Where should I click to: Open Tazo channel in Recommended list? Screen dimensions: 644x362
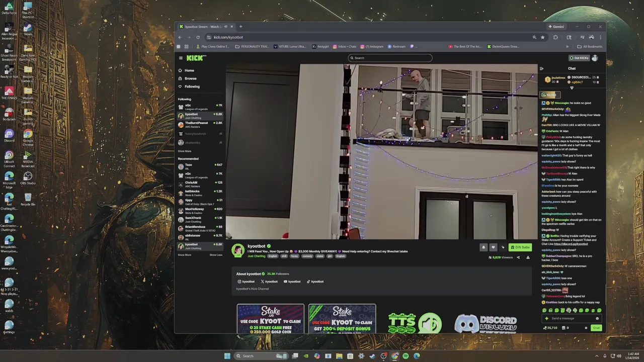(200, 166)
